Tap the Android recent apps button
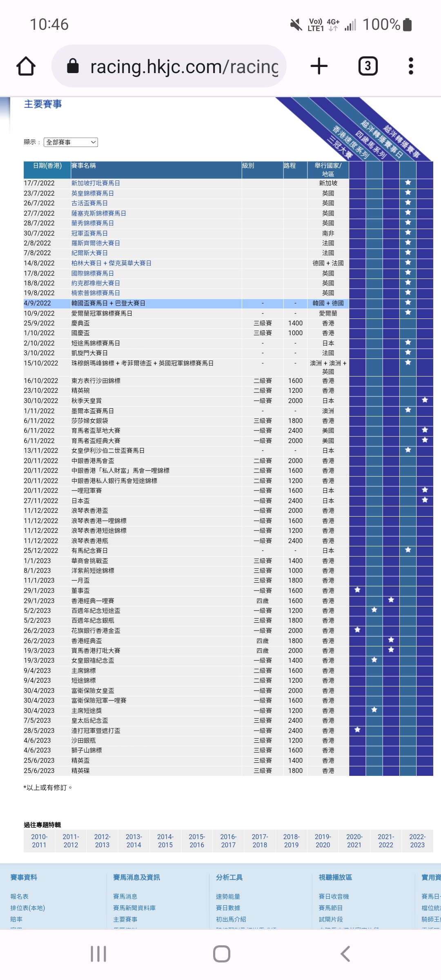 pyautogui.click(x=98, y=954)
